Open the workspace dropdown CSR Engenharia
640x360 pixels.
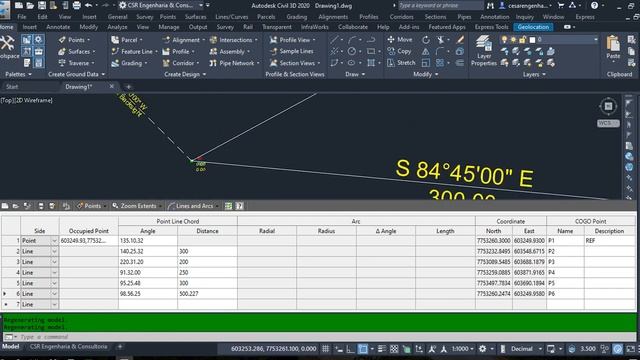coord(161,5)
